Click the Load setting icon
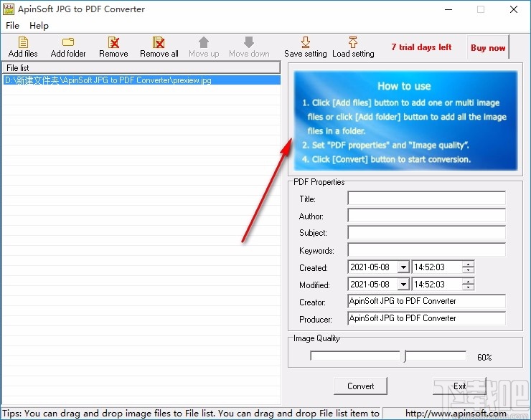 coord(353,42)
